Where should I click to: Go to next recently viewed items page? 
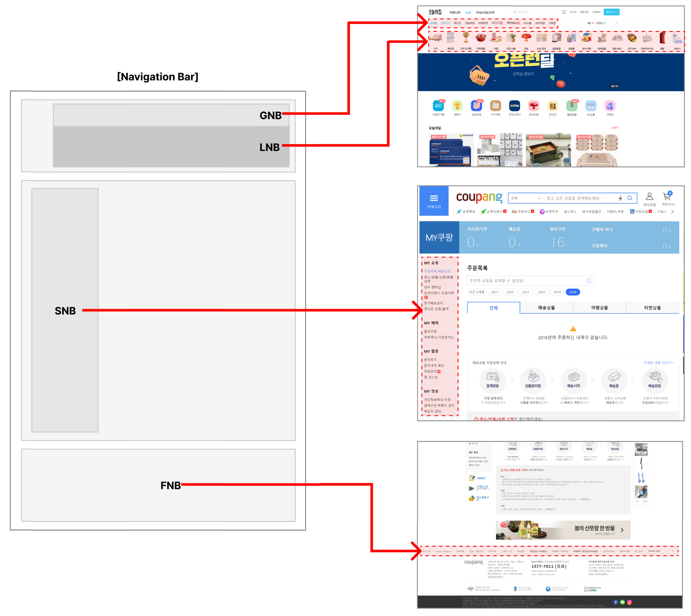click(x=646, y=501)
